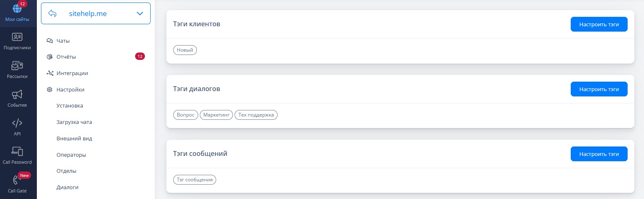Select the Маркетинг dialog tag
Viewport: 644px width, 199px height.
(216, 115)
